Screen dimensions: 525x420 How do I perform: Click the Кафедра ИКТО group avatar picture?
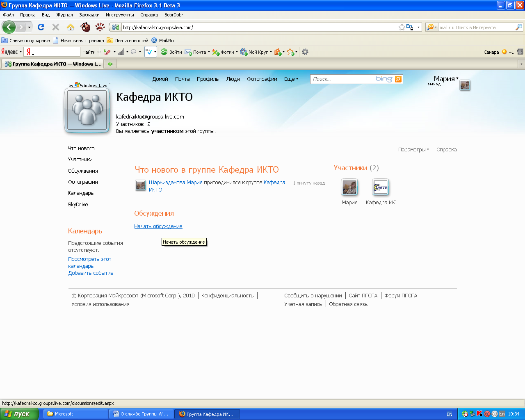87,110
